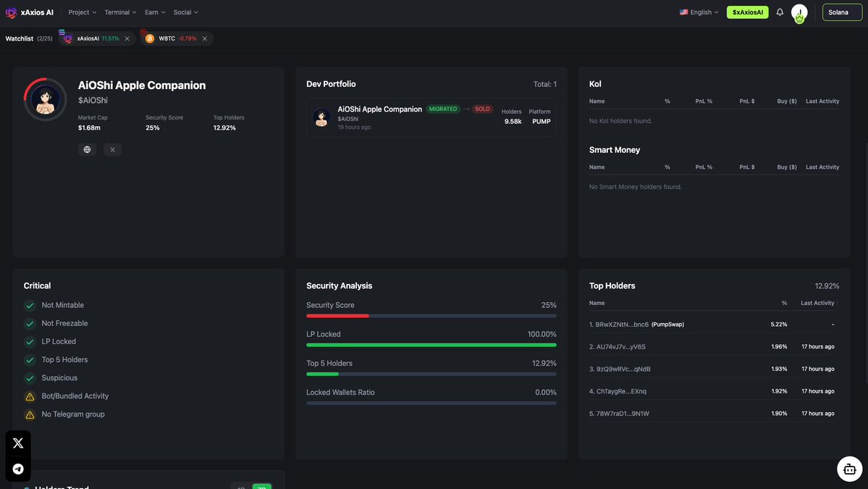
Task: Click the LP Locked check icon
Action: point(30,342)
